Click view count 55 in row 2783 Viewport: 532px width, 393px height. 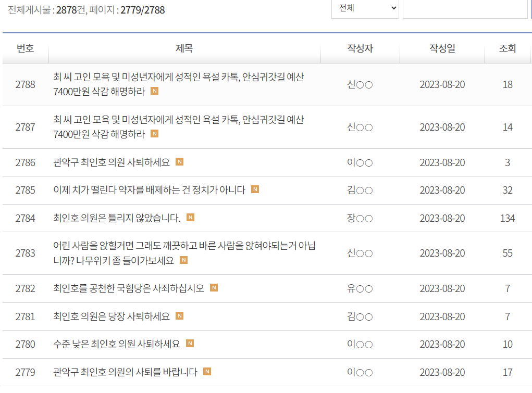coord(508,253)
